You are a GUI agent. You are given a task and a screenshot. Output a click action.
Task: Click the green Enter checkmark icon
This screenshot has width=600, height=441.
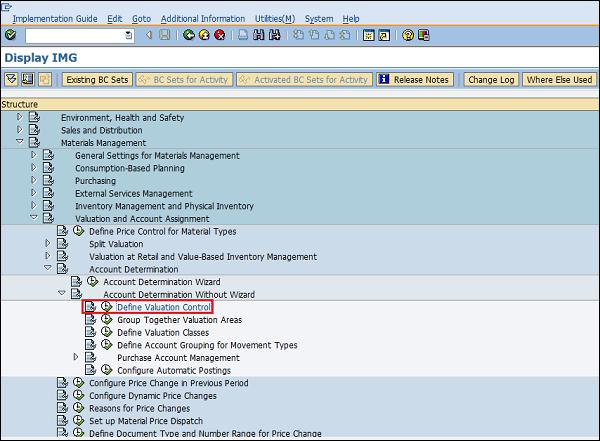[10, 35]
